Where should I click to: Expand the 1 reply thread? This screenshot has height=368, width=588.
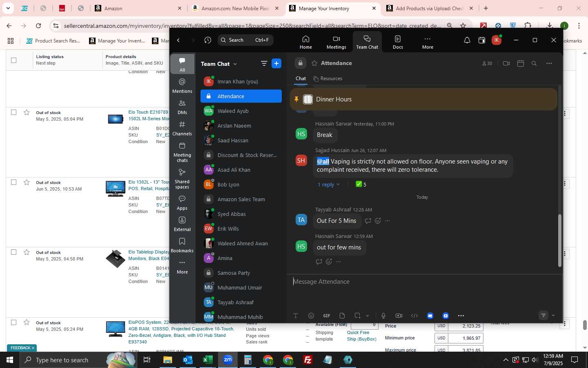(328, 184)
